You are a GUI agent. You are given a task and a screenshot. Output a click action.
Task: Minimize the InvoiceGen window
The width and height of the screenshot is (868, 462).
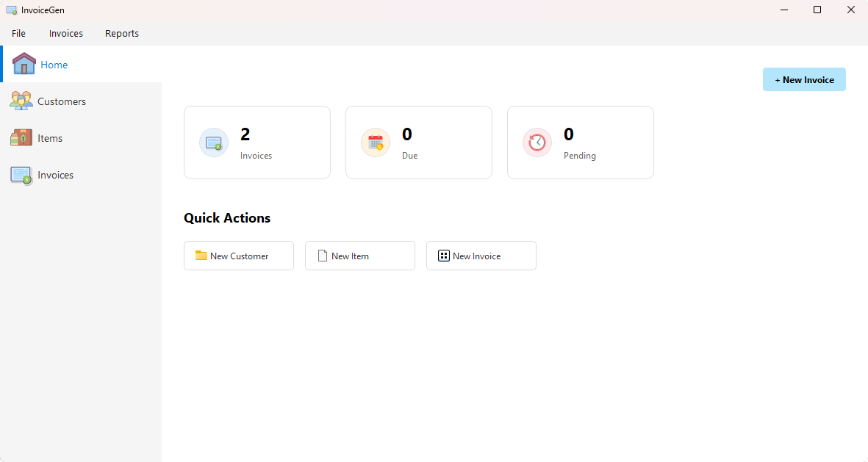pyautogui.click(x=783, y=10)
